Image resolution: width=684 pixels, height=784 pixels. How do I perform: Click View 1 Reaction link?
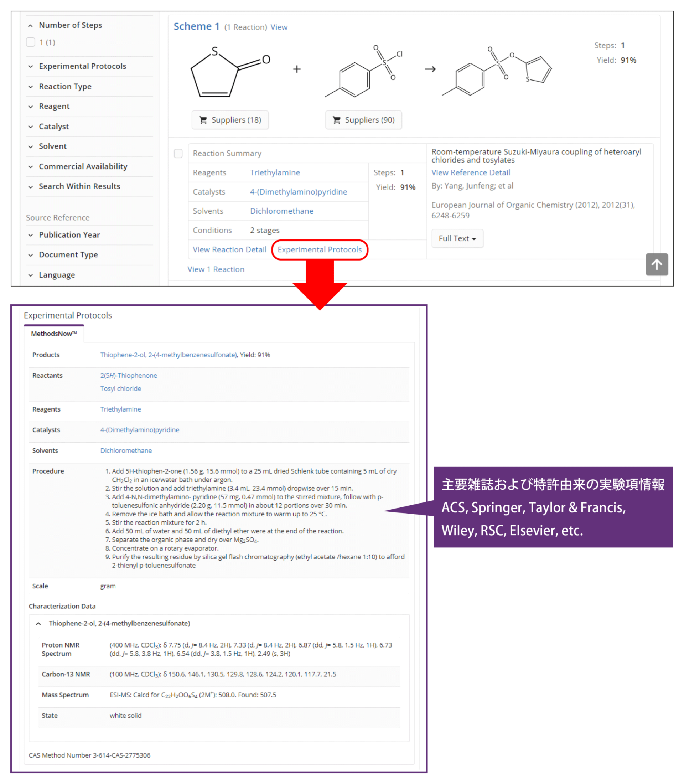point(216,269)
